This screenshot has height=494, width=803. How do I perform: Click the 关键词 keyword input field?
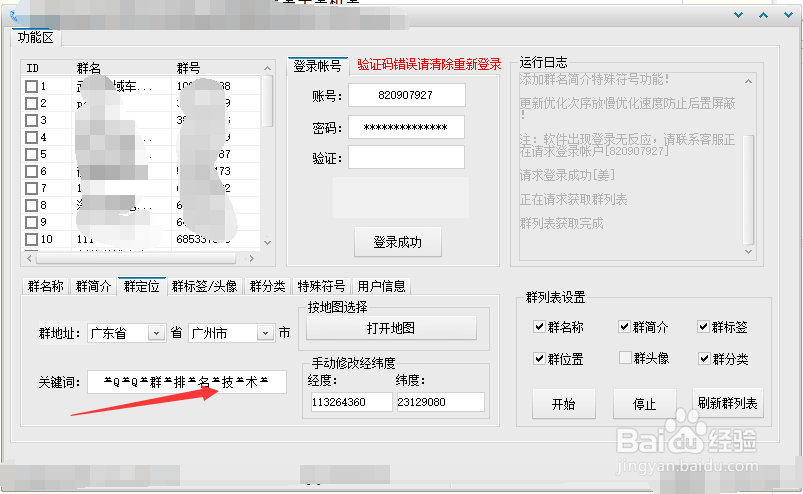coord(187,382)
